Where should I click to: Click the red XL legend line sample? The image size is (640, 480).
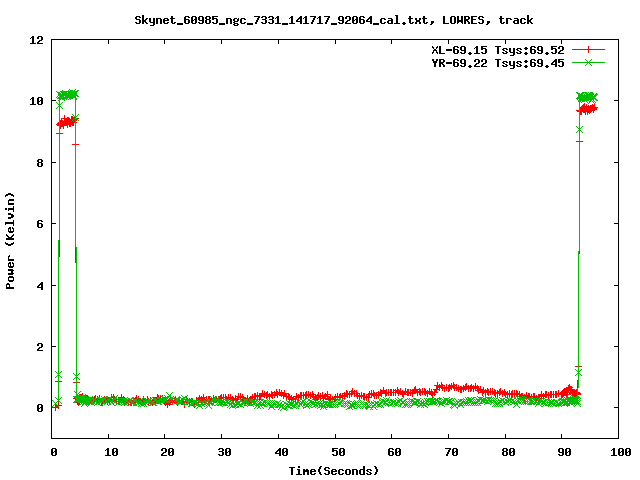point(589,49)
